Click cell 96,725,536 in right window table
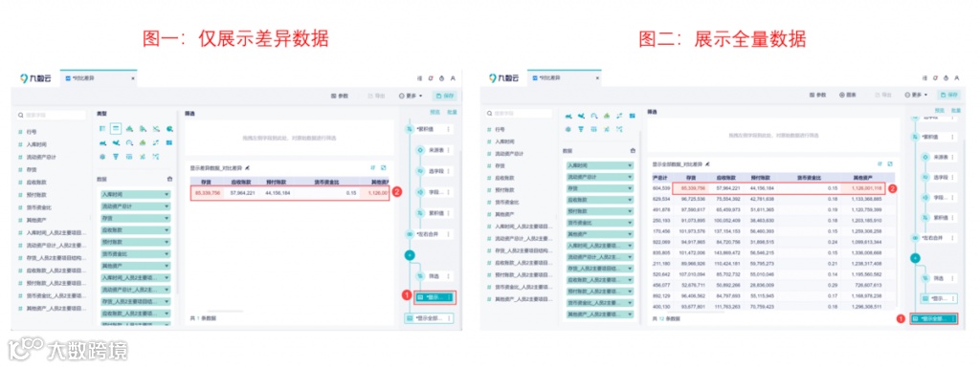 click(x=693, y=199)
